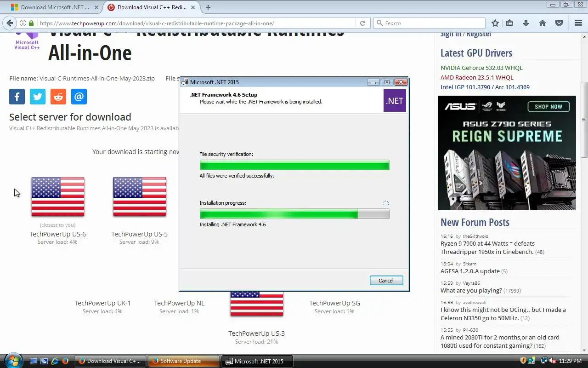Click the Firefox back arrow button
Viewport: 588px width, 368px height.
pyautogui.click(x=10, y=23)
